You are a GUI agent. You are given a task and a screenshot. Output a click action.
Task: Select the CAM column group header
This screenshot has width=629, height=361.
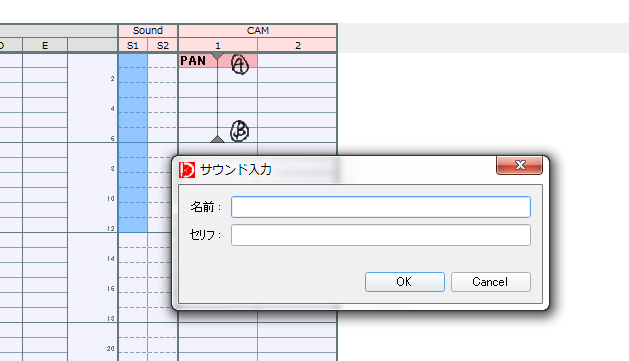(258, 31)
